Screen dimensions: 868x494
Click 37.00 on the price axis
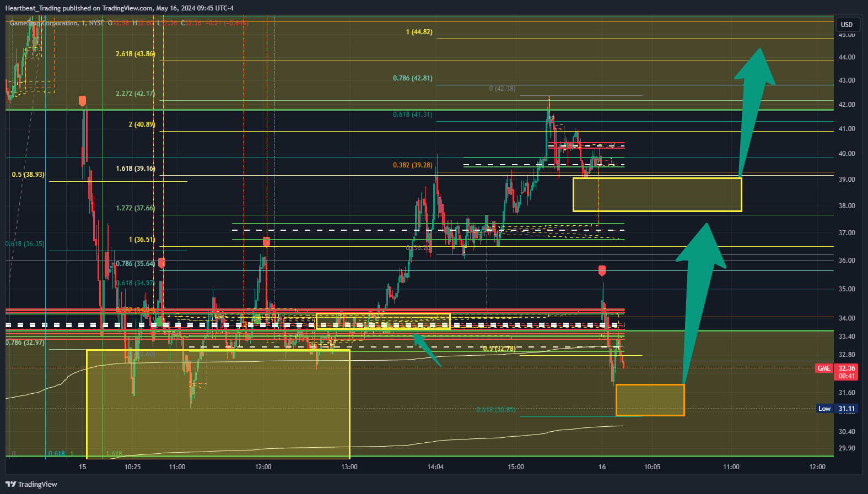(x=847, y=233)
